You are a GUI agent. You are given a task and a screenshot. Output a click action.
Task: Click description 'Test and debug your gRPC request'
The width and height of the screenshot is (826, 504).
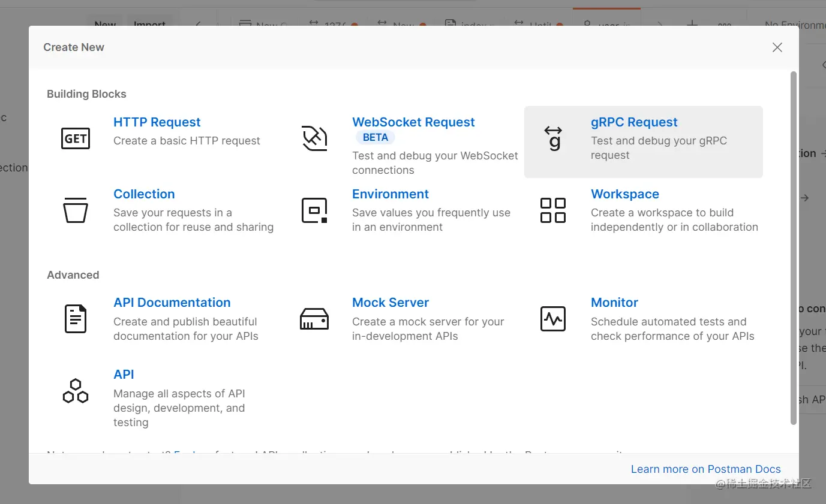coord(659,148)
